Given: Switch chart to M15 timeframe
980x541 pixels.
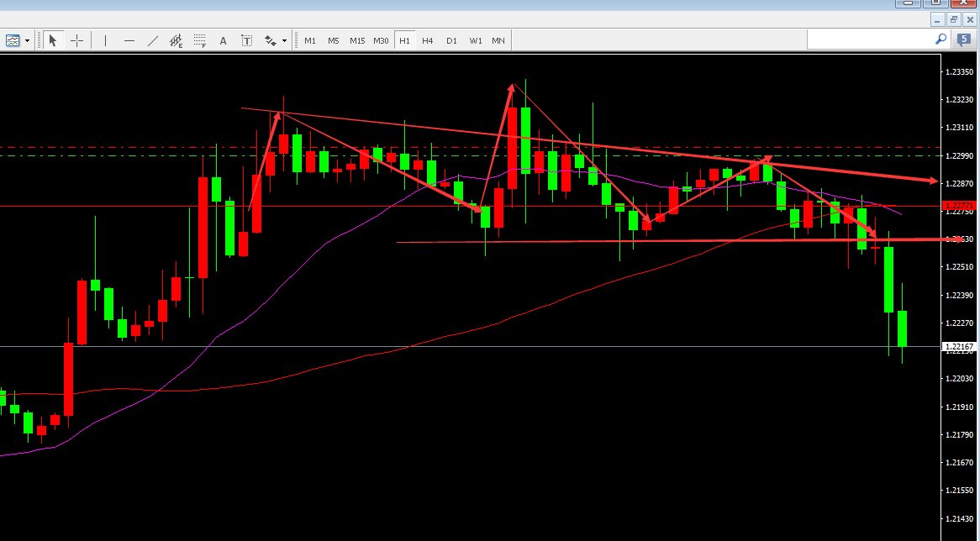Looking at the screenshot, I should 357,40.
